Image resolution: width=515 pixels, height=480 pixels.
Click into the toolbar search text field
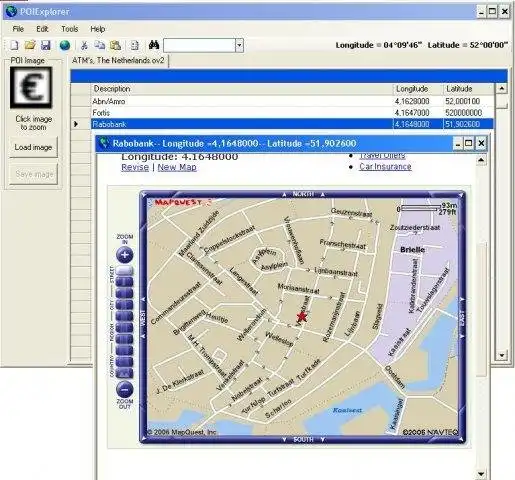[x=199, y=45]
